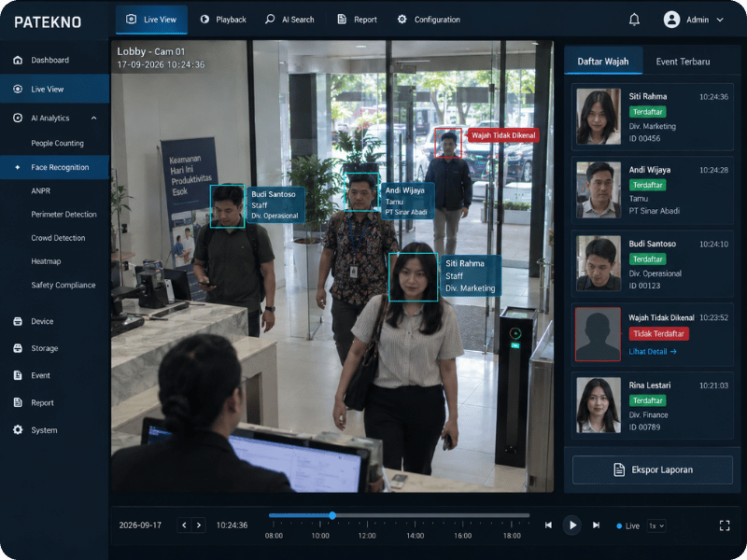Image resolution: width=747 pixels, height=560 pixels.
Task: Click the Ekspor Laporan document icon
Action: (619, 469)
